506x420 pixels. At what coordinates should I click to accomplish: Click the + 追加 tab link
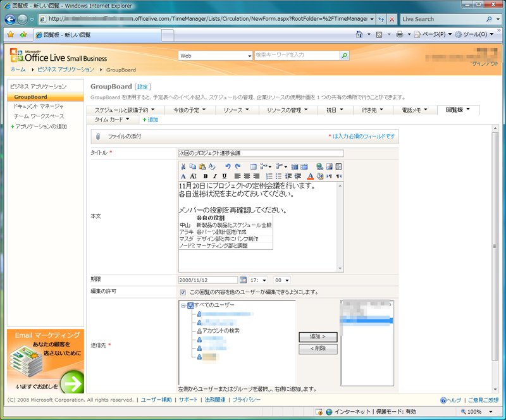(x=151, y=120)
